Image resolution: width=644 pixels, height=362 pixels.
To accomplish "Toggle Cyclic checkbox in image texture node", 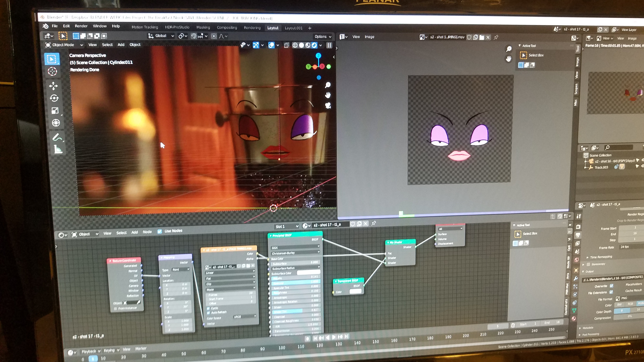I will tap(208, 308).
